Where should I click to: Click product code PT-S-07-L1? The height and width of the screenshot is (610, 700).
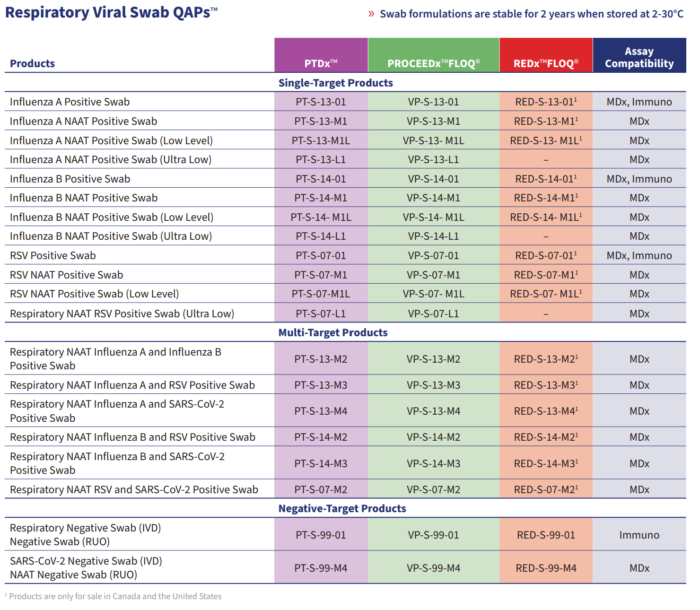(321, 314)
